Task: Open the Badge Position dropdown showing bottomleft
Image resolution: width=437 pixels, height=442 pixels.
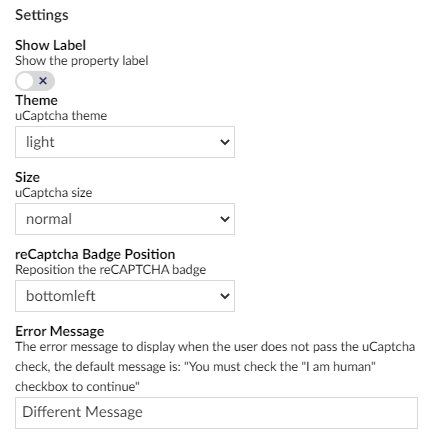Action: pos(125,296)
